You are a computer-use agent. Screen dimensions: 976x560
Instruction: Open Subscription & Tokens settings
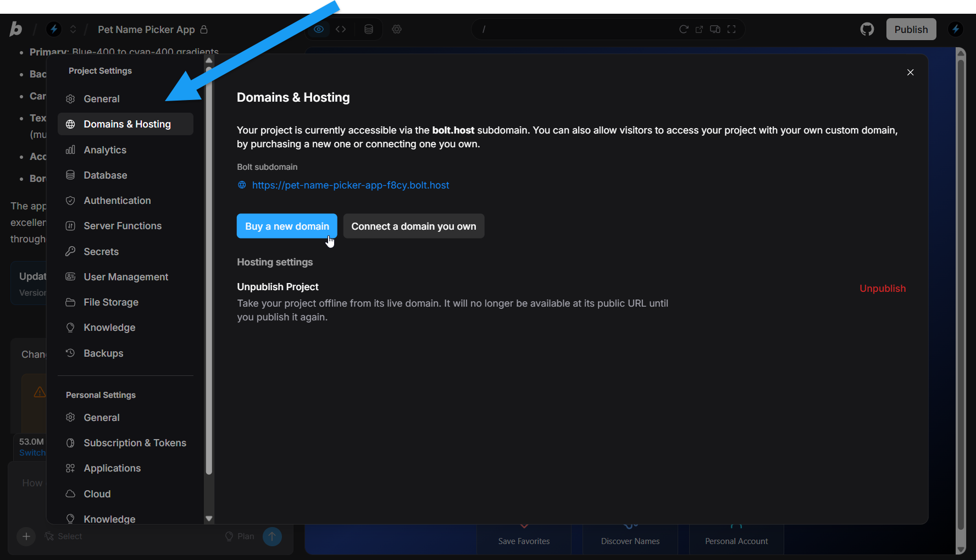(x=125, y=443)
